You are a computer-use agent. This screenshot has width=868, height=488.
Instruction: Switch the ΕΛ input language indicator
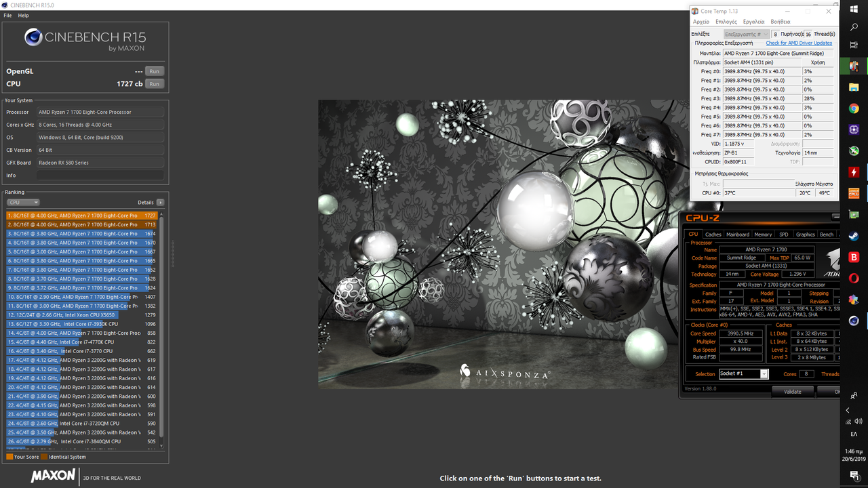click(854, 434)
